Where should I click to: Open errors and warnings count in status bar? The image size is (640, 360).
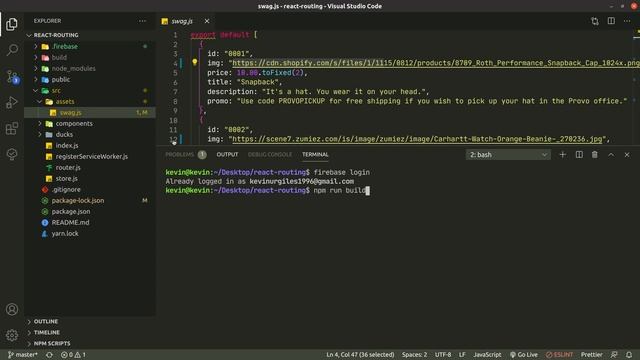coord(73,355)
